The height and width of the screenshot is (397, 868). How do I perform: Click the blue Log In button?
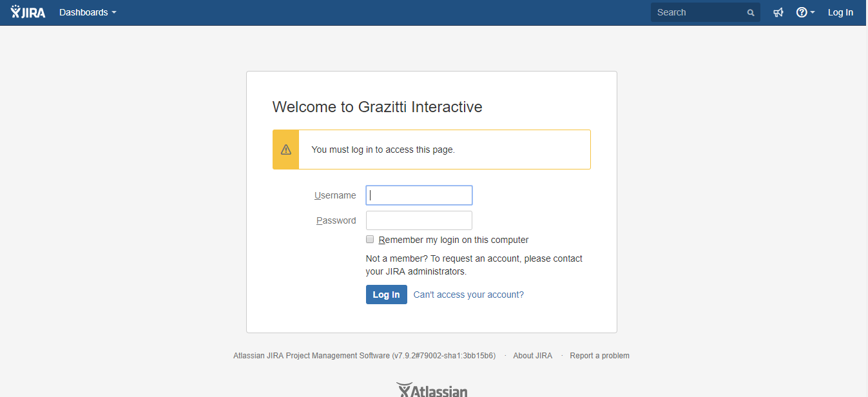coord(387,295)
